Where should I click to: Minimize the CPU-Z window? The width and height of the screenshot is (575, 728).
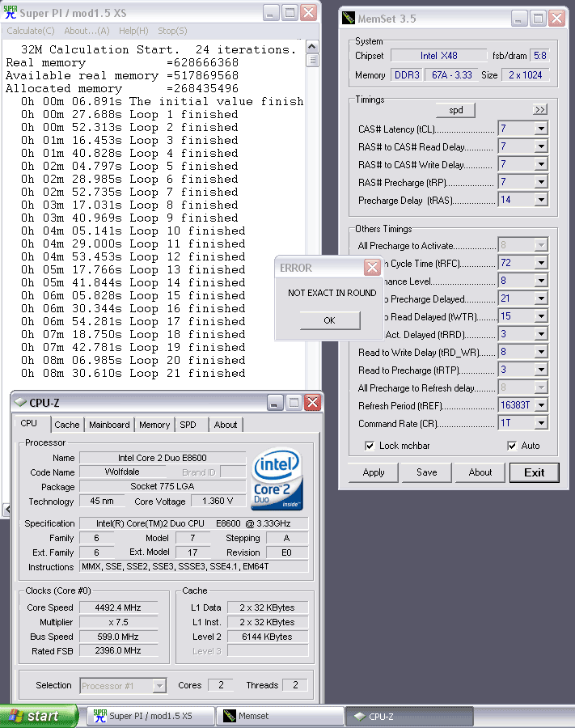(x=275, y=403)
